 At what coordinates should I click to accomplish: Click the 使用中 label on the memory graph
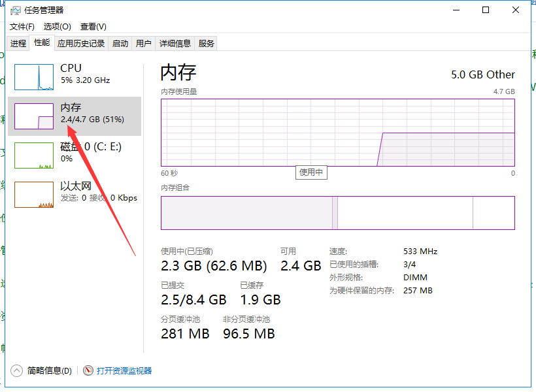tap(311, 172)
